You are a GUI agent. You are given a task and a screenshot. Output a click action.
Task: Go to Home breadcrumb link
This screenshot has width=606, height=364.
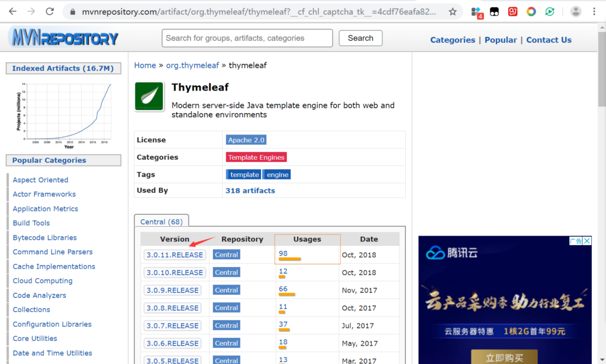tap(145, 65)
